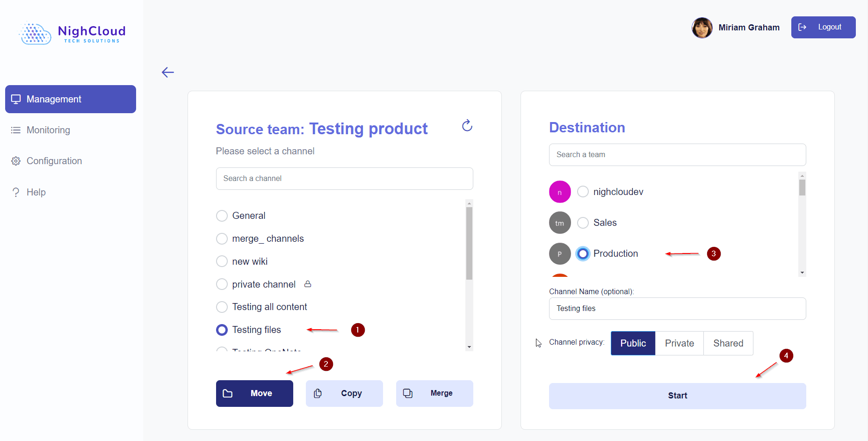868x441 pixels.
Task: Select the Testing all content channel
Action: coord(222,307)
